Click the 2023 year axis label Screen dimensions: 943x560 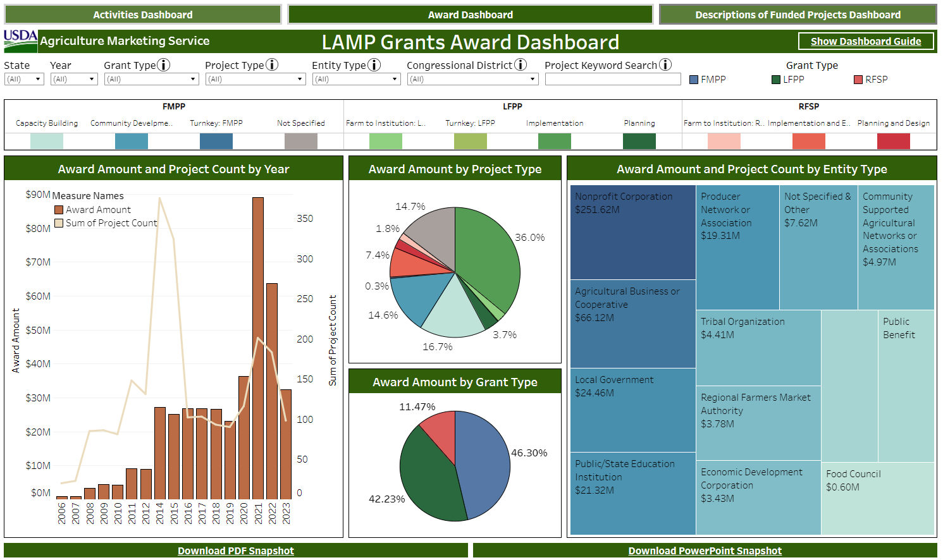286,513
